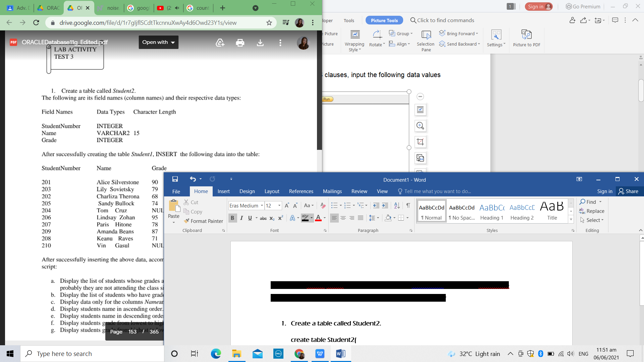The image size is (644, 362).
Task: Save the Word document using the floppy icon
Action: click(175, 179)
